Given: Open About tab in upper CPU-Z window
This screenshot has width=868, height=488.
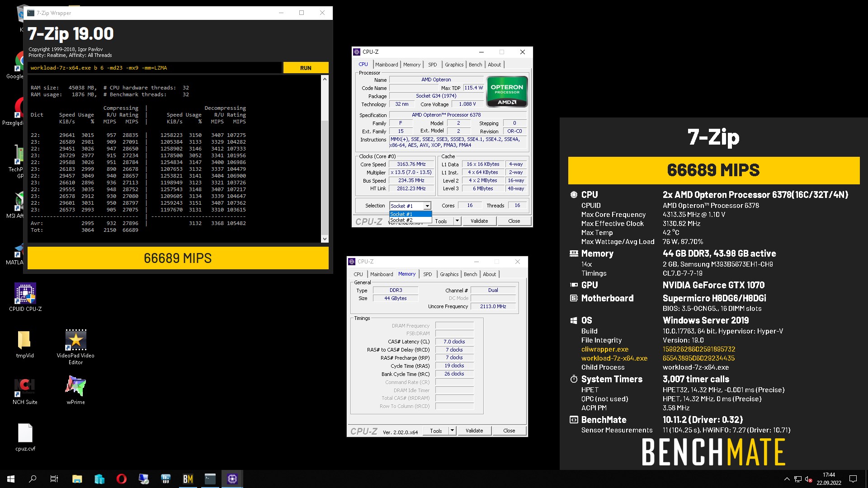Looking at the screenshot, I should coord(494,65).
